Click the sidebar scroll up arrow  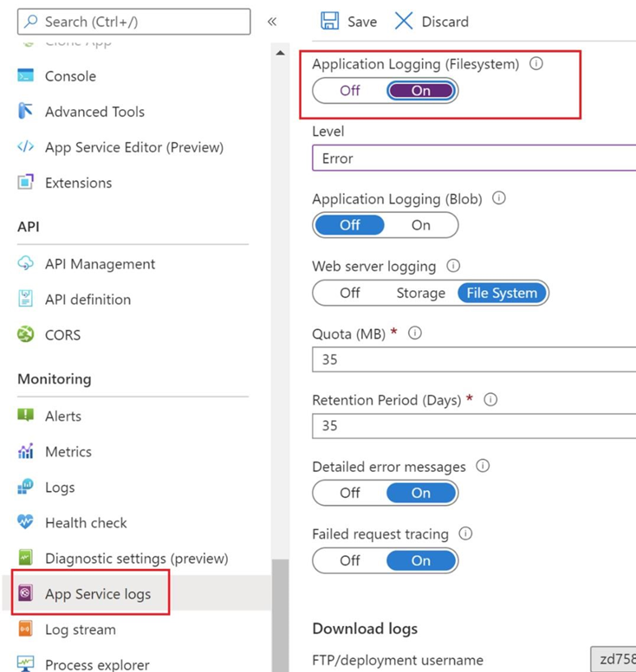pos(280,54)
